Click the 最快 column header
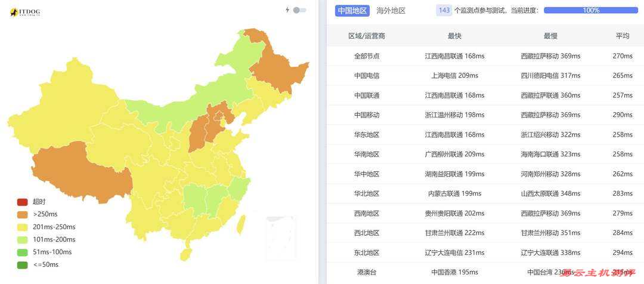Viewport: 644px width, 284px height. coord(454,36)
